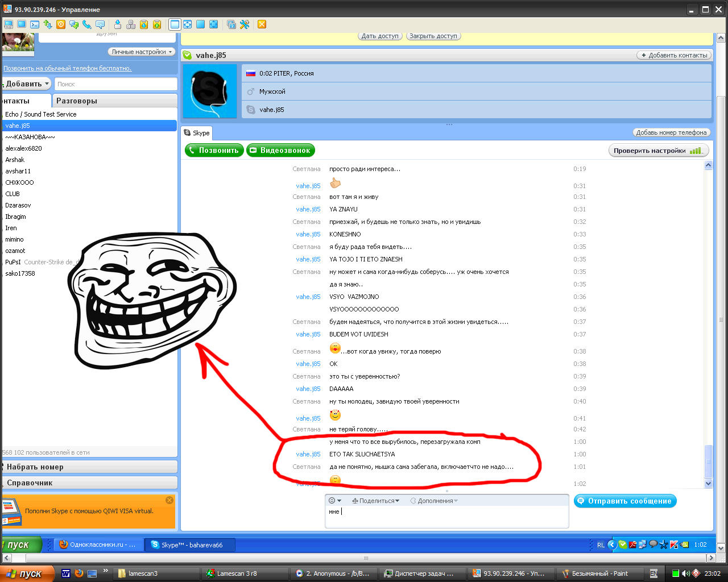Switch to Skype bahareva66 remote taskbar item

point(189,544)
